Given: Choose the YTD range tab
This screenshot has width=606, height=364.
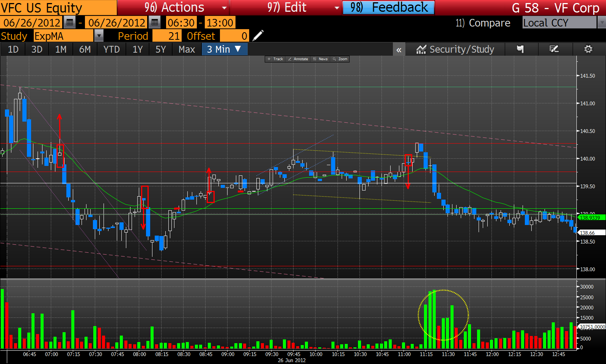Looking at the screenshot, I should click(x=111, y=49).
